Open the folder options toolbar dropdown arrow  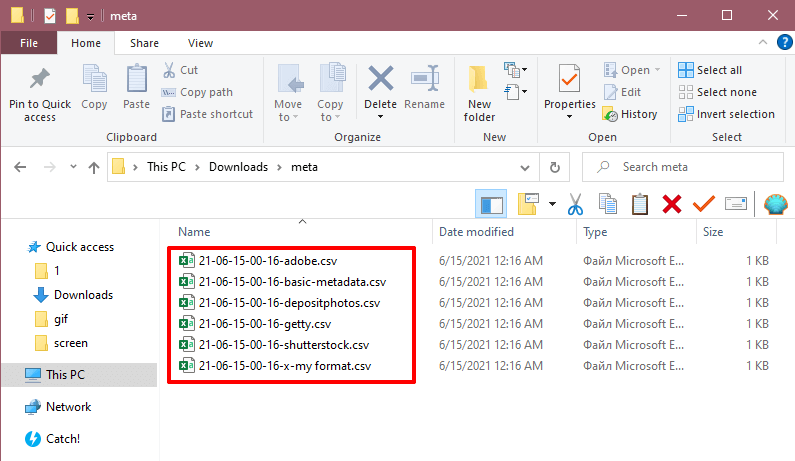553,204
